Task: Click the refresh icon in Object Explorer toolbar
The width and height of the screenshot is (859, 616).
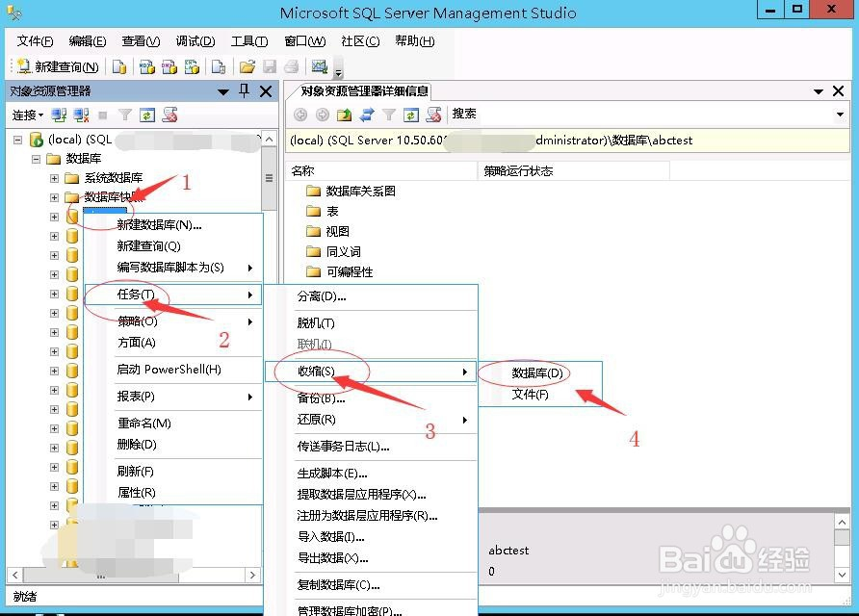Action: click(x=147, y=115)
